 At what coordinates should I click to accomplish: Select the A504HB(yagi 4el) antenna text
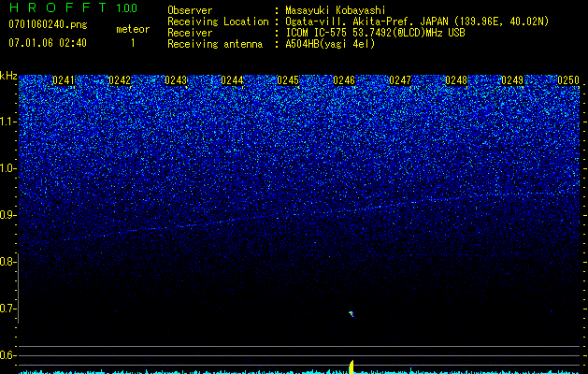coord(330,44)
